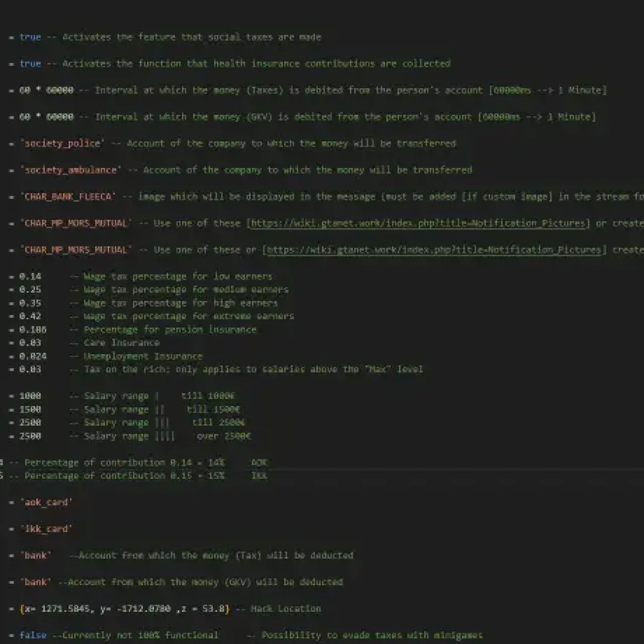
Task: Select the 60 * 60000 interval on the Taxes line
Action: [x=46, y=90]
